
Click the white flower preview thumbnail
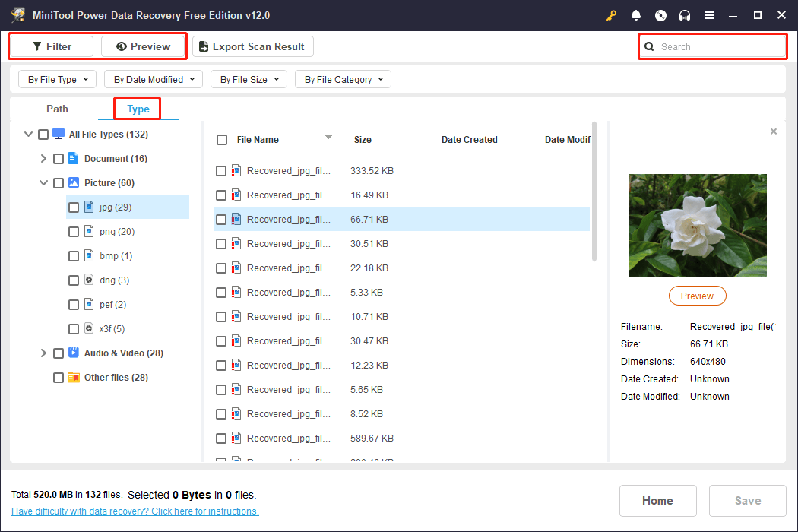point(697,226)
